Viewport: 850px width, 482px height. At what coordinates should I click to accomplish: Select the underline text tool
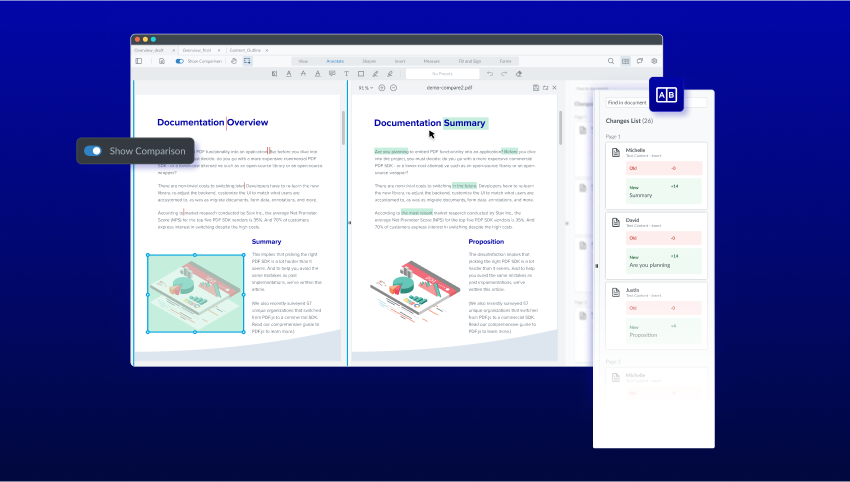coord(289,74)
